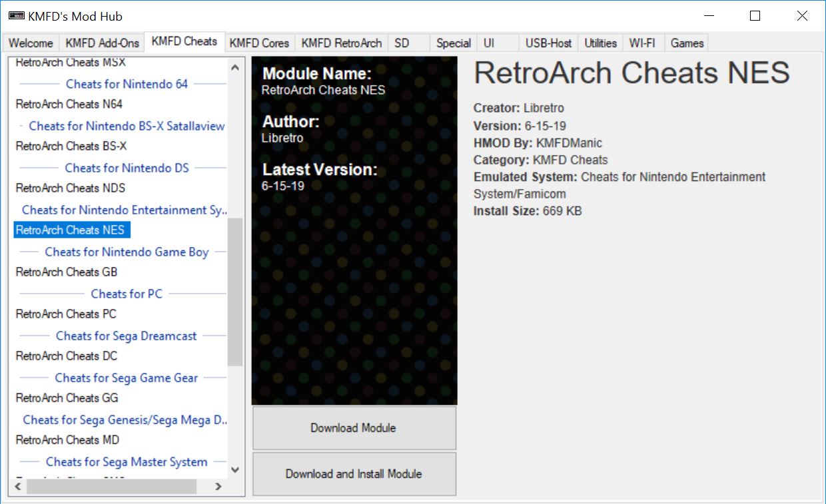Click Download and Install Module
826x504 pixels.
click(354, 474)
